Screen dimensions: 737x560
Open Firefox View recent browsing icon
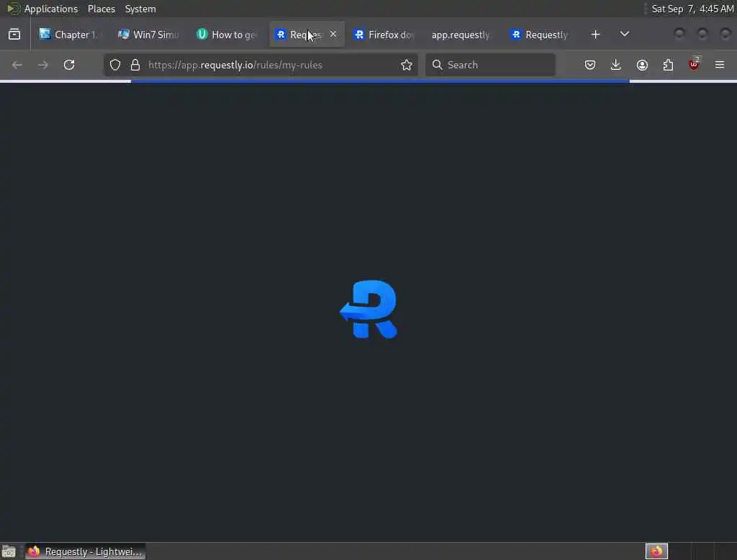(x=14, y=35)
